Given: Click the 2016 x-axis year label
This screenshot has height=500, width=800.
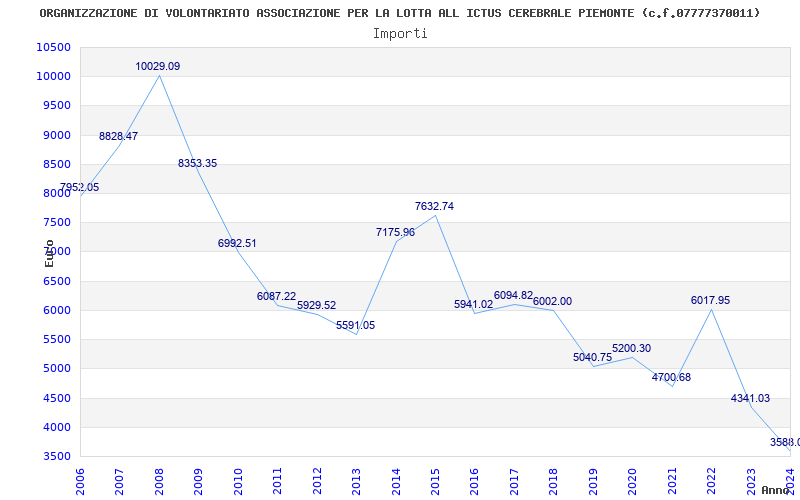Looking at the screenshot, I should pos(474,481).
